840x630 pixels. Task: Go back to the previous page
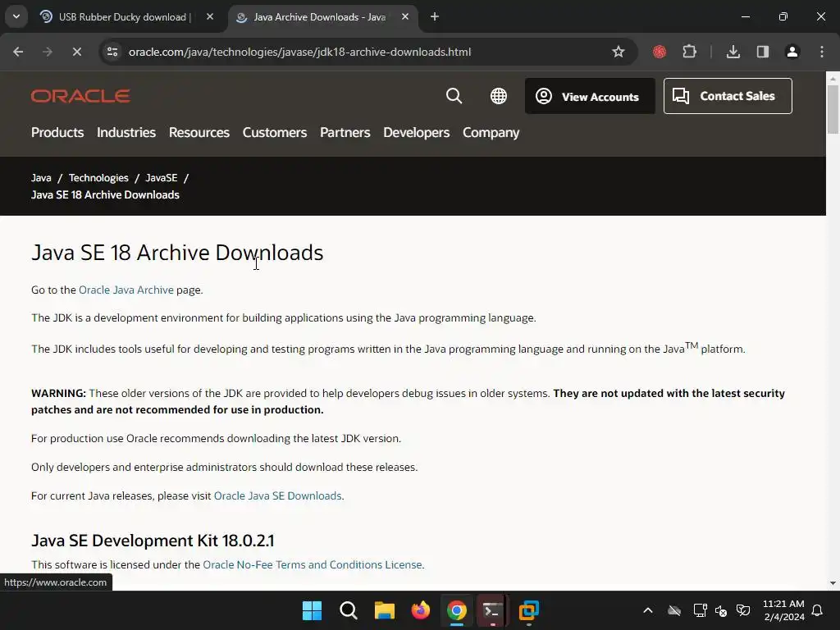click(x=18, y=52)
